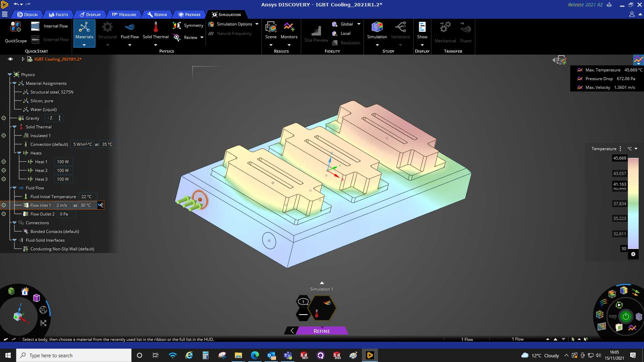Edit the Convection coefficient value field
This screenshot has height=362, width=644.
(x=83, y=144)
